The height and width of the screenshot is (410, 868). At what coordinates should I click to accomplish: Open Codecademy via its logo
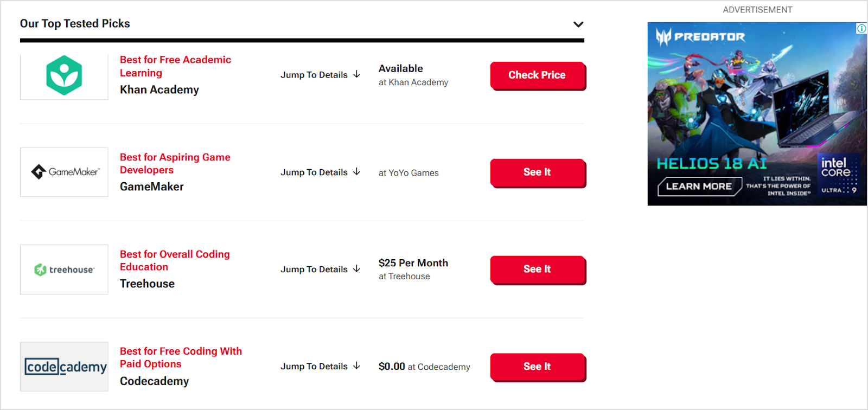point(63,366)
